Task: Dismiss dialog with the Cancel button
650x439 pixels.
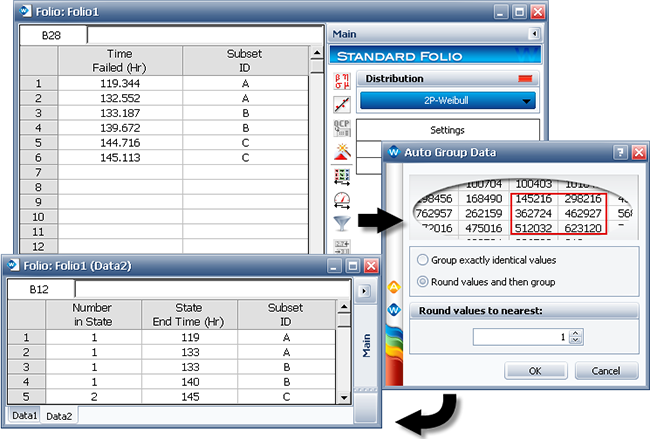Action: 606,371
